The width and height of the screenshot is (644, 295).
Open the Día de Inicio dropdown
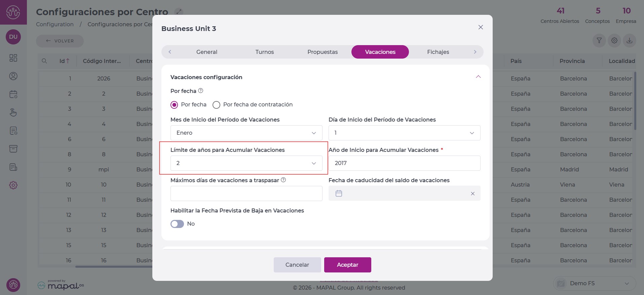click(x=404, y=133)
